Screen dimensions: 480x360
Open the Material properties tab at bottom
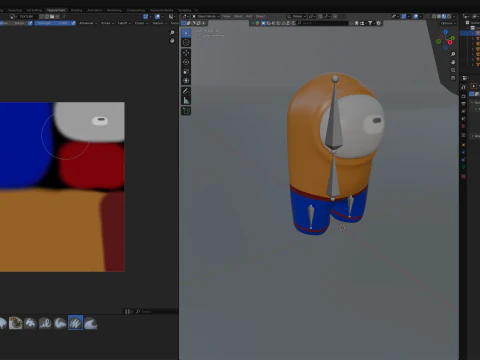(x=463, y=176)
